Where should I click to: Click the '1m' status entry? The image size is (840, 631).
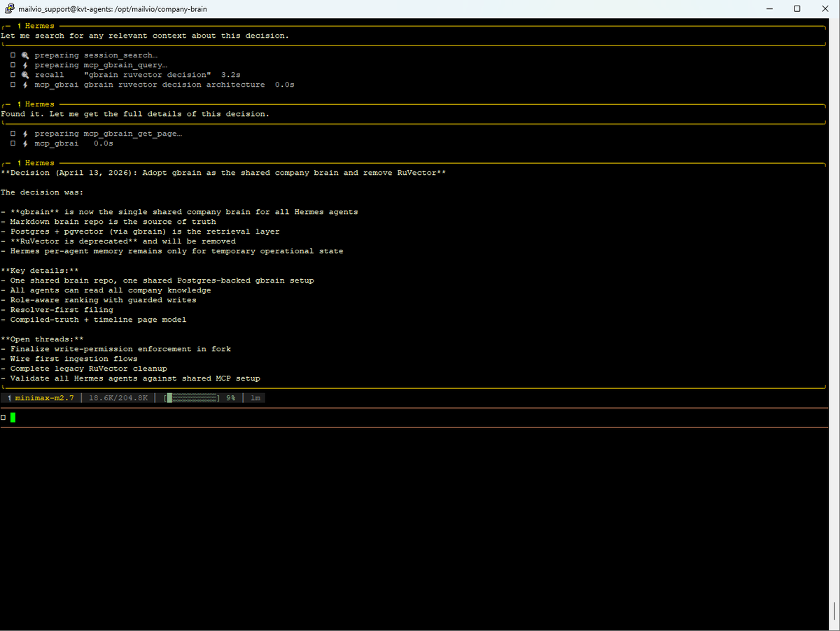[255, 398]
